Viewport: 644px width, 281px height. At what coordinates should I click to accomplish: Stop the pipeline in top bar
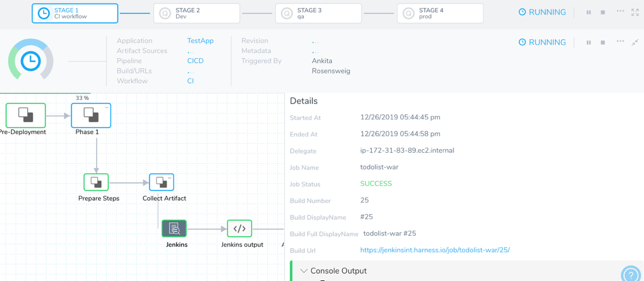point(603,12)
